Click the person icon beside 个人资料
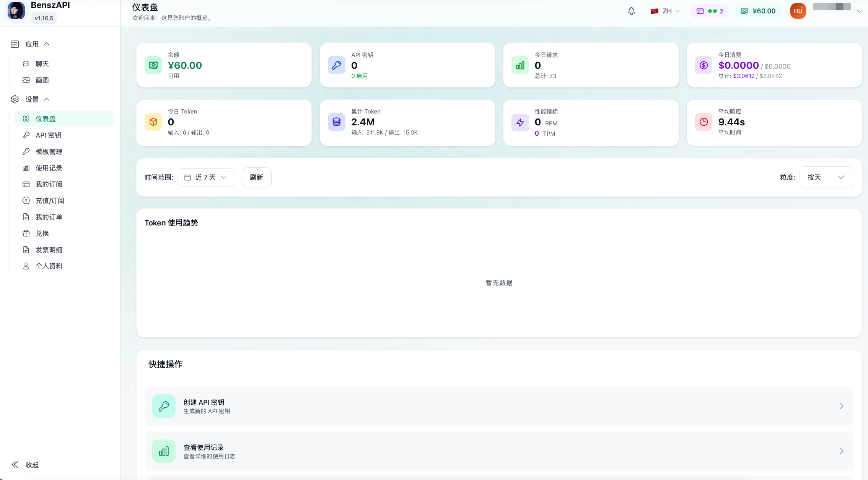This screenshot has width=868, height=480. click(x=26, y=266)
